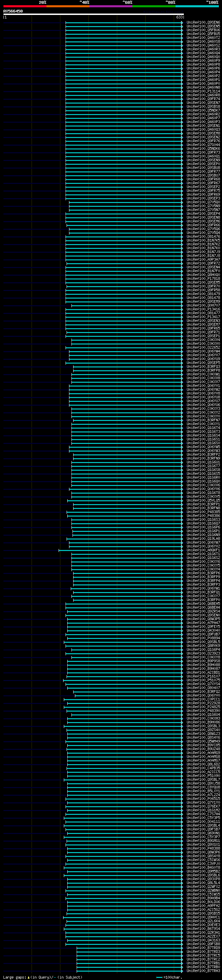Click subject UniRef100_Q460R3
The height and width of the screenshot is (980, 222).
203,49
